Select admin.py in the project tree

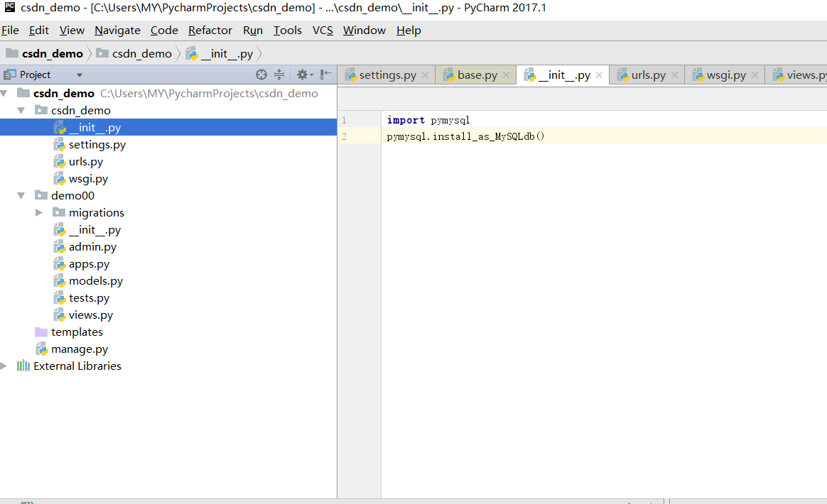click(92, 247)
